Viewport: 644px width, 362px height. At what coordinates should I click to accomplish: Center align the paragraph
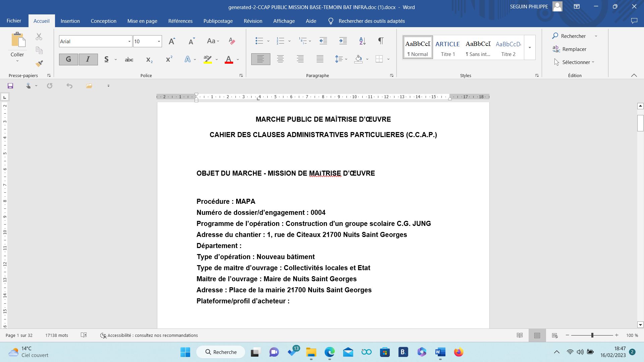point(280,59)
